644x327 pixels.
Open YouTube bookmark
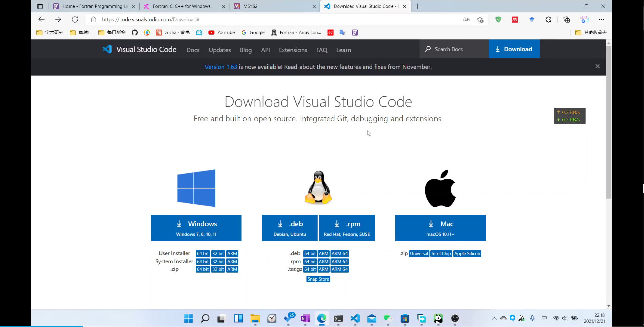pyautogui.click(x=222, y=32)
